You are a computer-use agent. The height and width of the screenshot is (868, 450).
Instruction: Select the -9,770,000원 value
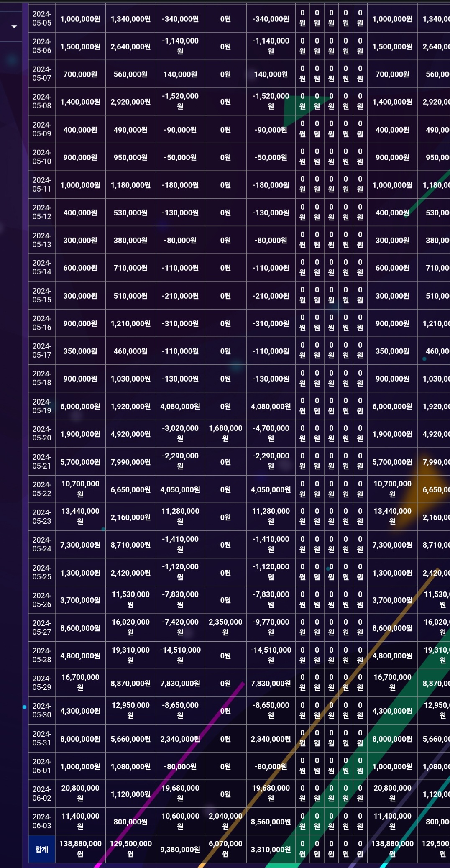pos(271,628)
